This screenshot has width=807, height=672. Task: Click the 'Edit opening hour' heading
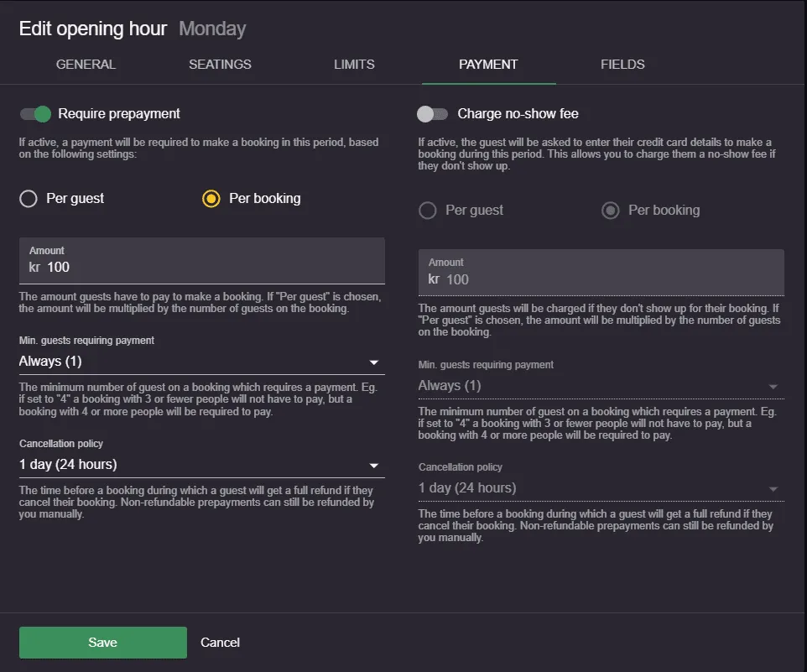pyautogui.click(x=93, y=29)
